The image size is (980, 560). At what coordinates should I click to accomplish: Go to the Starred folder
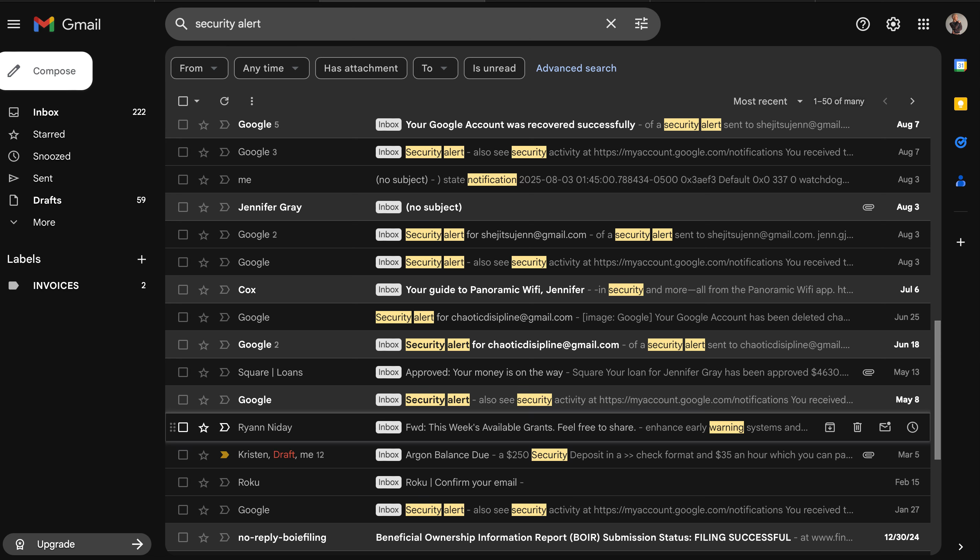pyautogui.click(x=49, y=134)
